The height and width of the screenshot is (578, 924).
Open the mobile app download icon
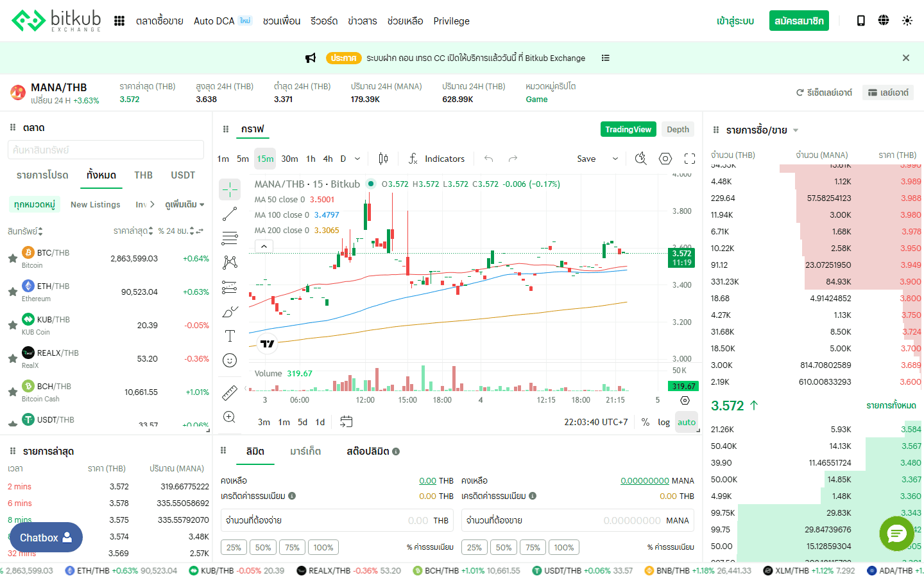[x=861, y=21]
